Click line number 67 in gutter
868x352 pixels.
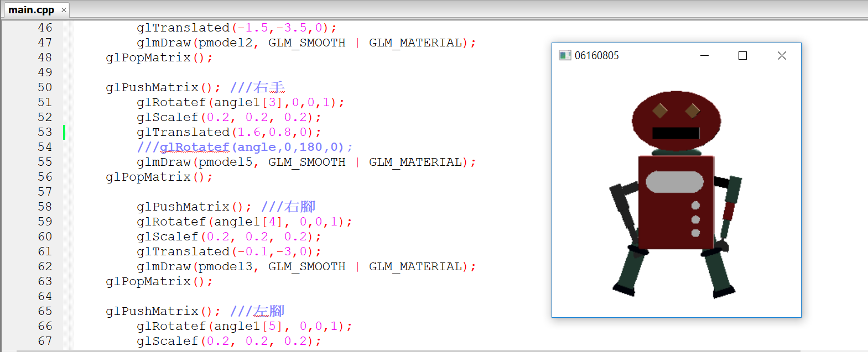coord(45,341)
